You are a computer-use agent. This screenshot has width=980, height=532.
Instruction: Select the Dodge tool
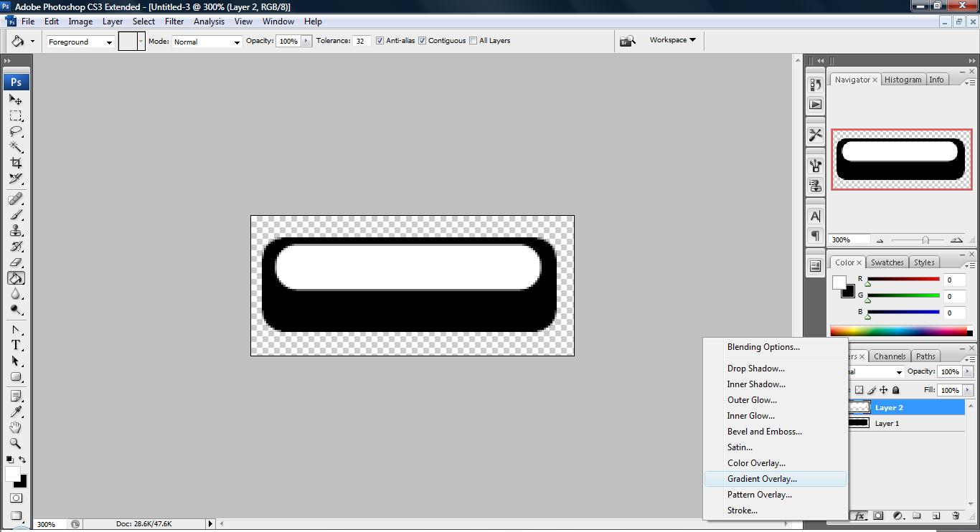[x=16, y=310]
